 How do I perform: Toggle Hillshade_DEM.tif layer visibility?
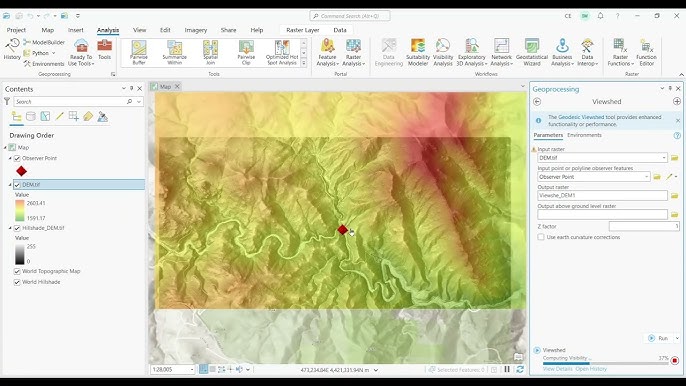point(17,228)
